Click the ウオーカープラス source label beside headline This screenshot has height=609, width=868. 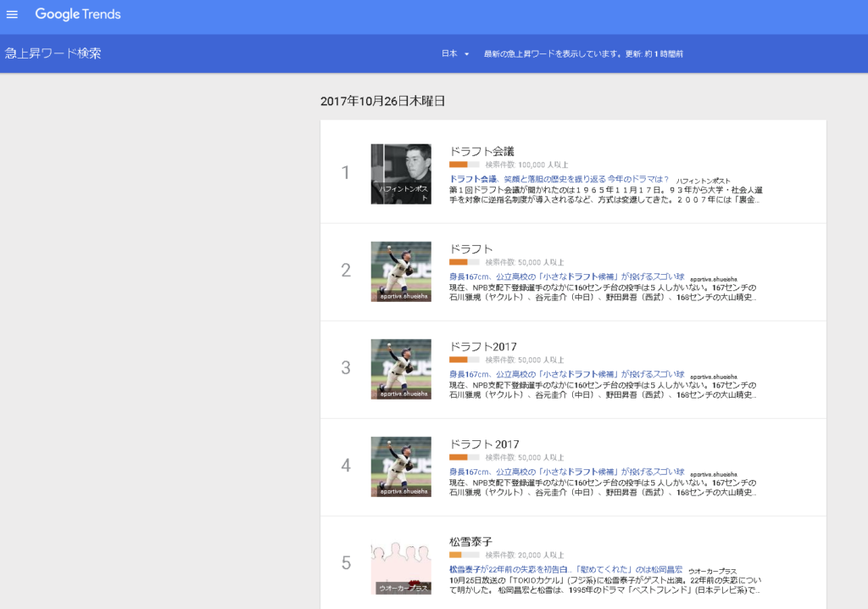pos(712,572)
